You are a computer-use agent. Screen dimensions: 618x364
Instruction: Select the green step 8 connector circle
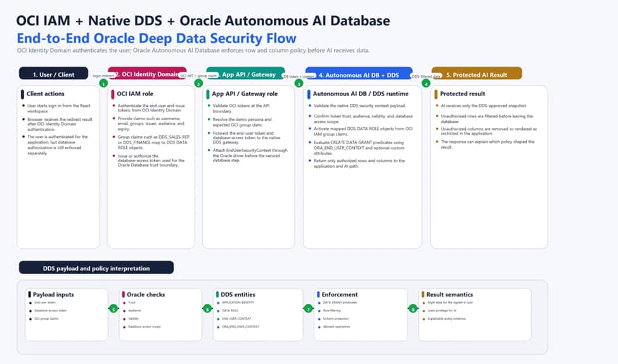tap(413, 309)
